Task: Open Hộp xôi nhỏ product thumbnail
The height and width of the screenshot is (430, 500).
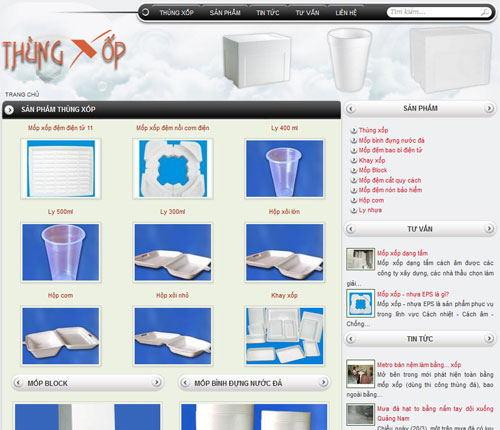Action: (173, 336)
